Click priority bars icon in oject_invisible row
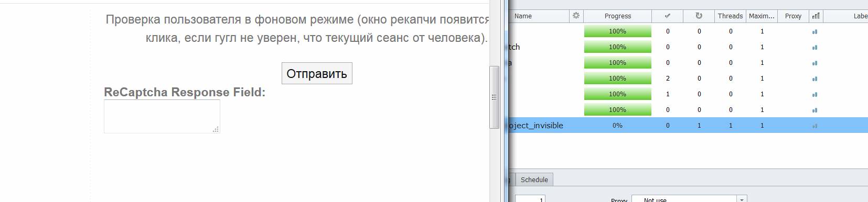The width and height of the screenshot is (868, 202). [x=815, y=126]
